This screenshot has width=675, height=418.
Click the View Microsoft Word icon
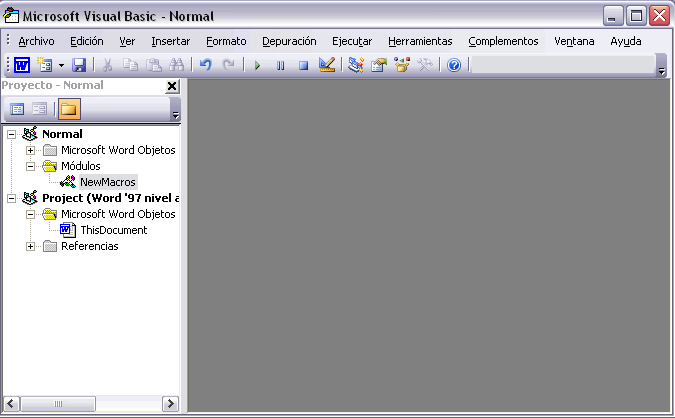pyautogui.click(x=22, y=65)
